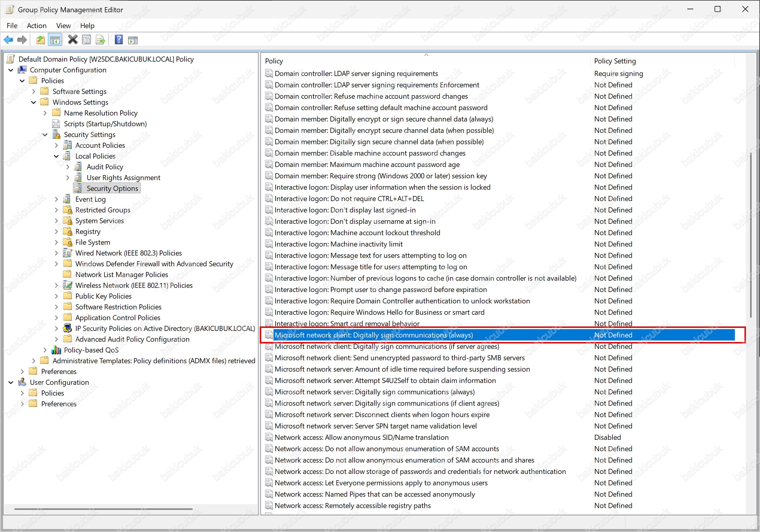Click the Wired Network policies icon
Image resolution: width=760 pixels, height=532 pixels.
point(68,253)
